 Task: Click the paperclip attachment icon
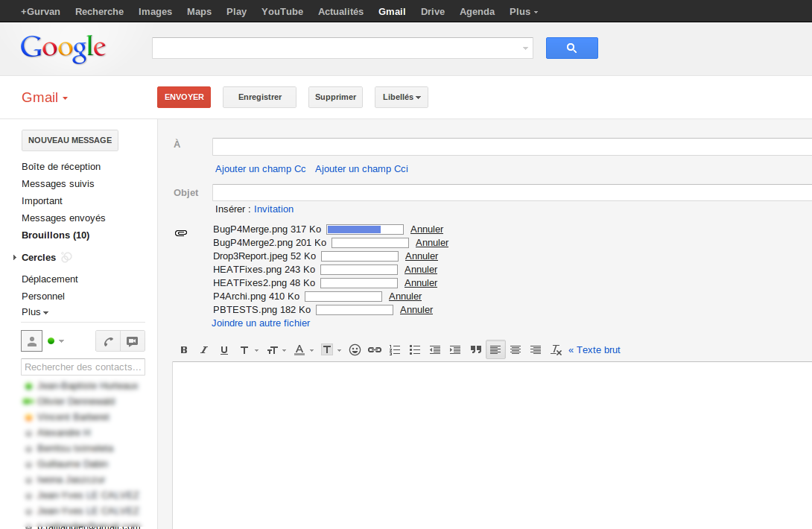coord(181,233)
